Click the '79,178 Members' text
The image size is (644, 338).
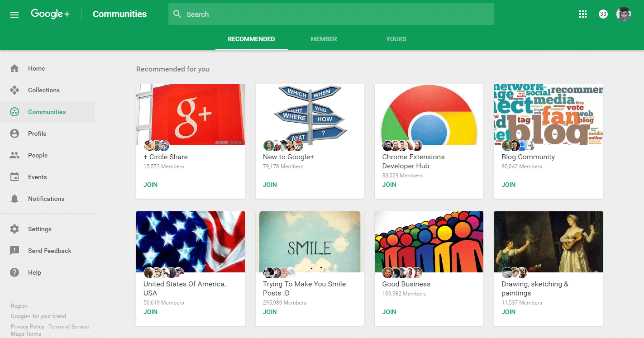pyautogui.click(x=283, y=167)
